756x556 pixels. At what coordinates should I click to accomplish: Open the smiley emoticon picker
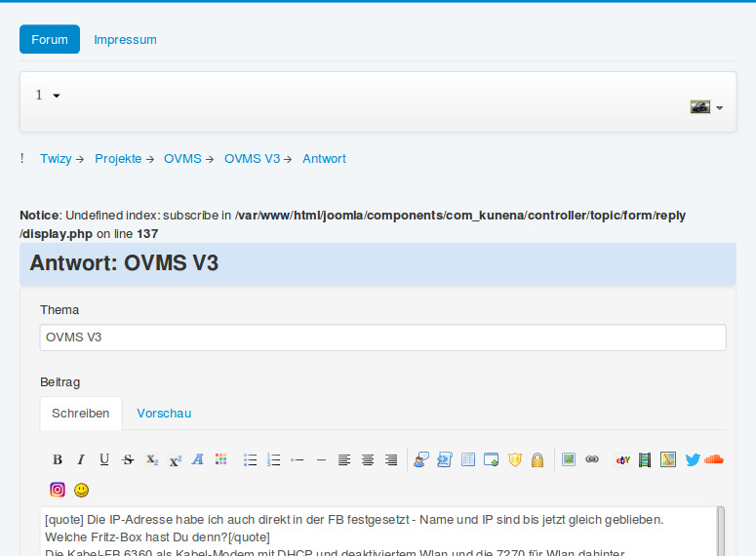(82, 490)
